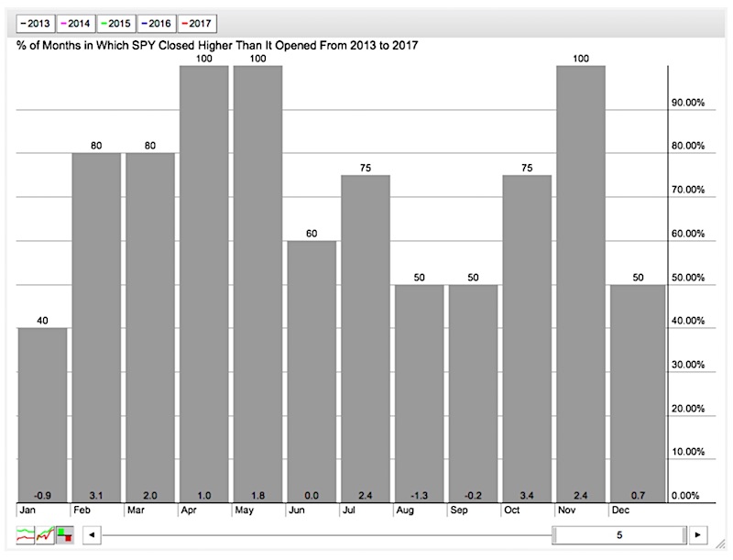Click the "Dec" month axis label
Screen dimensions: 733x560
[621, 510]
